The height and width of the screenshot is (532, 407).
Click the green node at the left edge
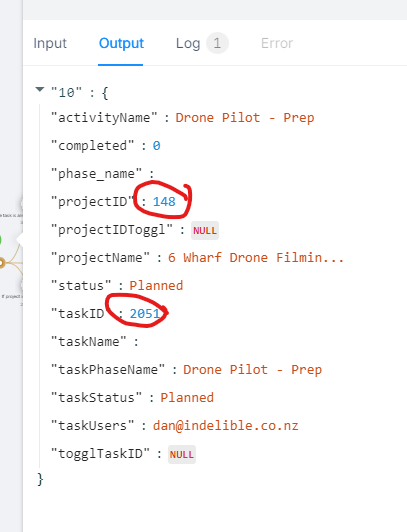pyautogui.click(x=0, y=240)
